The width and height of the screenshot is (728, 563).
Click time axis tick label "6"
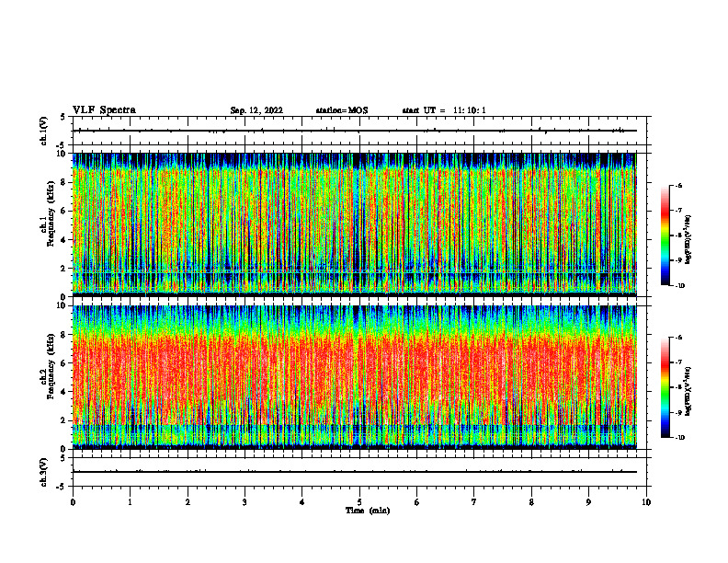click(417, 502)
